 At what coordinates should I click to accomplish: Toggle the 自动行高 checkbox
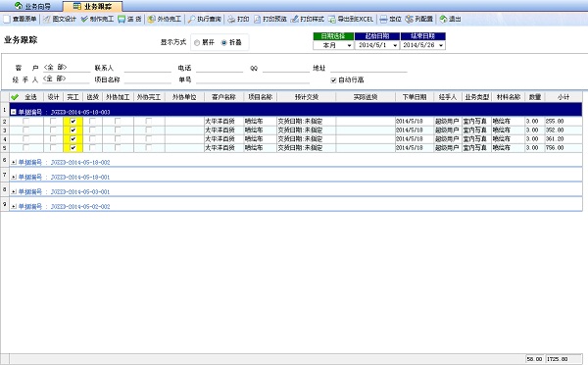pyautogui.click(x=333, y=80)
